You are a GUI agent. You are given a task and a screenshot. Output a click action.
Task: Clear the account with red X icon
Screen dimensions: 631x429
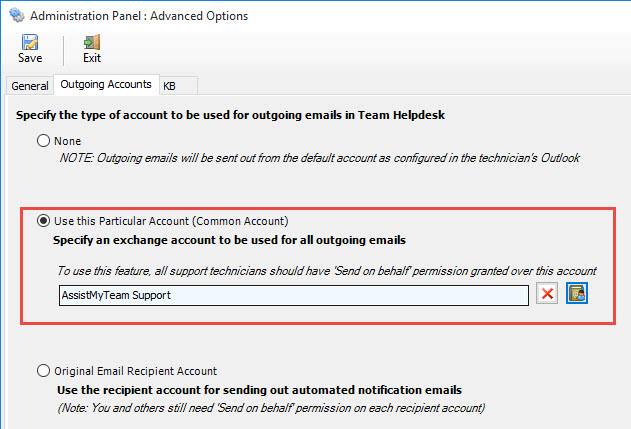click(547, 294)
